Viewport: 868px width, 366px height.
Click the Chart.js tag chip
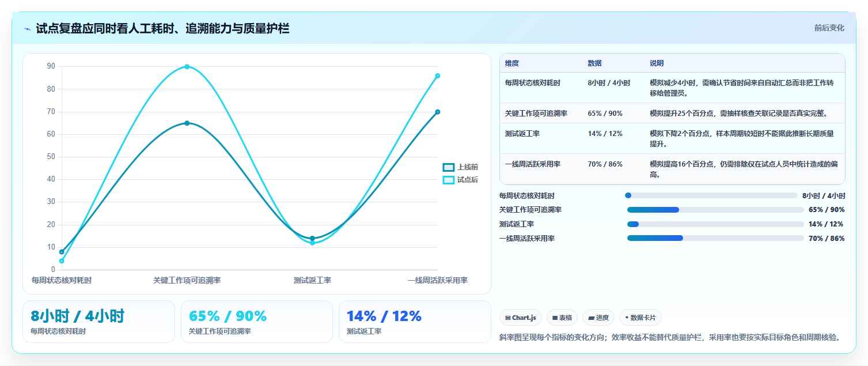coord(521,318)
